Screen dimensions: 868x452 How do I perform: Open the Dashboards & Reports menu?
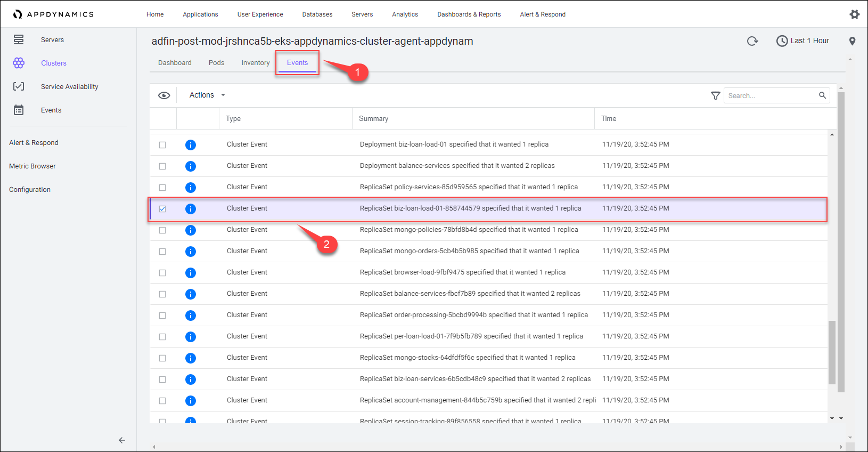point(469,14)
